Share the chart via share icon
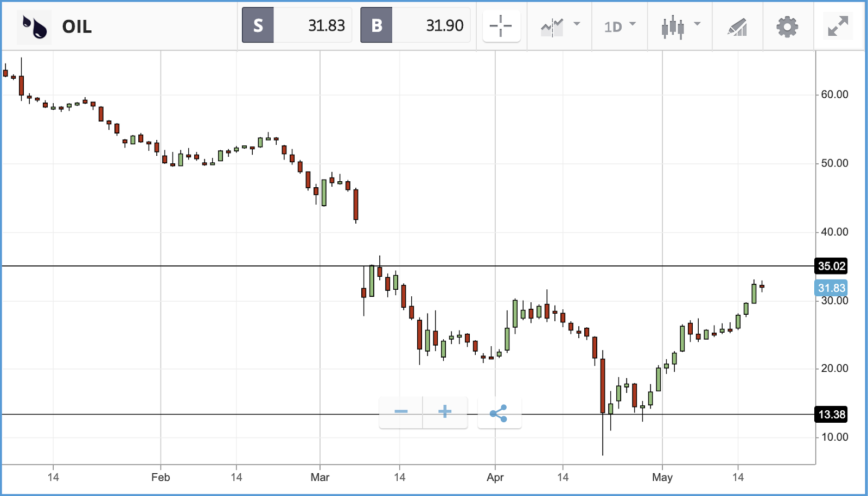868x496 pixels. pos(499,413)
